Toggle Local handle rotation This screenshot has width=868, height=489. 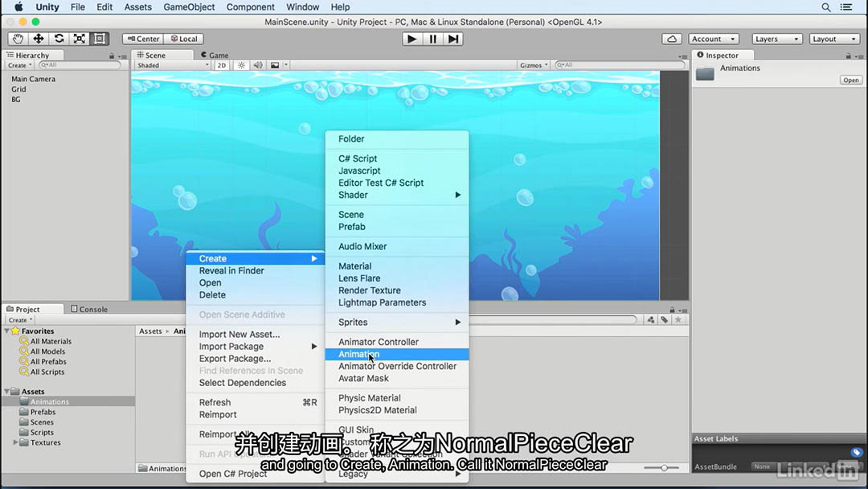point(184,39)
